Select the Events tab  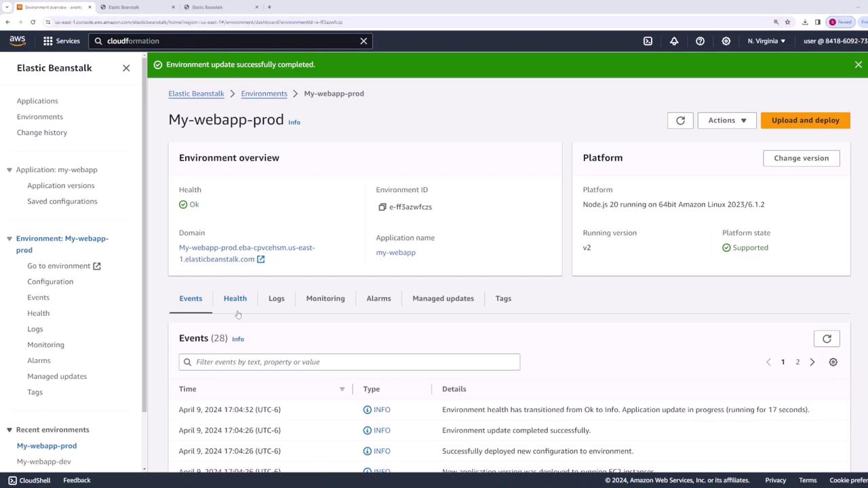tap(191, 298)
